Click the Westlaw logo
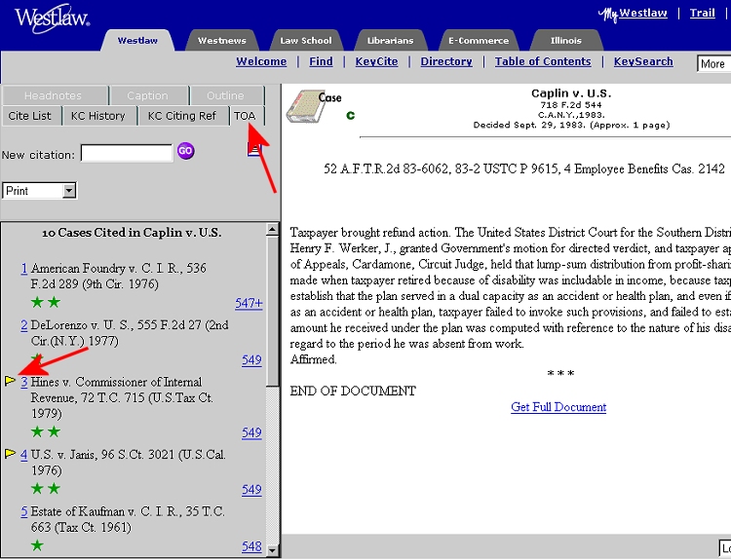This screenshot has width=731, height=560. (x=52, y=19)
